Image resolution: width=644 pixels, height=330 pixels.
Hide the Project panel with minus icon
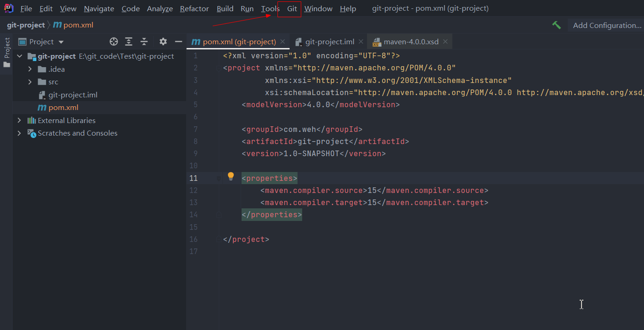pos(178,42)
